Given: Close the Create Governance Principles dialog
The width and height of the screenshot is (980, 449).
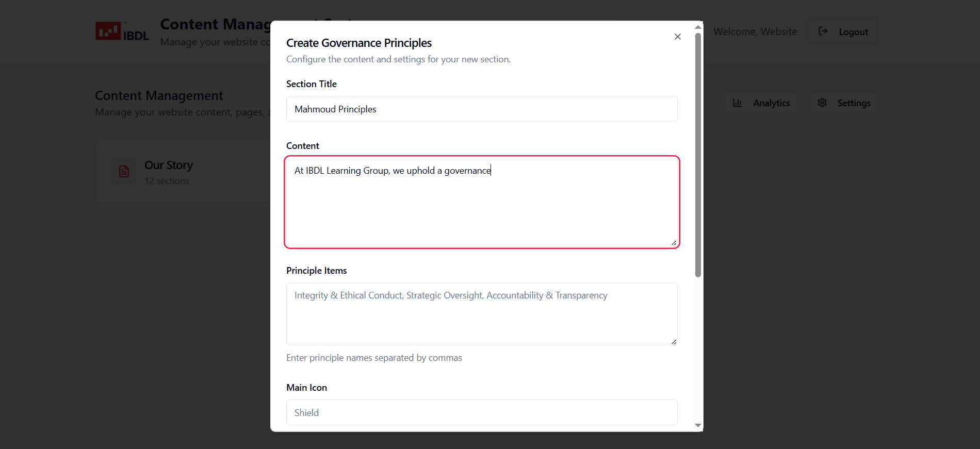Looking at the screenshot, I should click(677, 37).
